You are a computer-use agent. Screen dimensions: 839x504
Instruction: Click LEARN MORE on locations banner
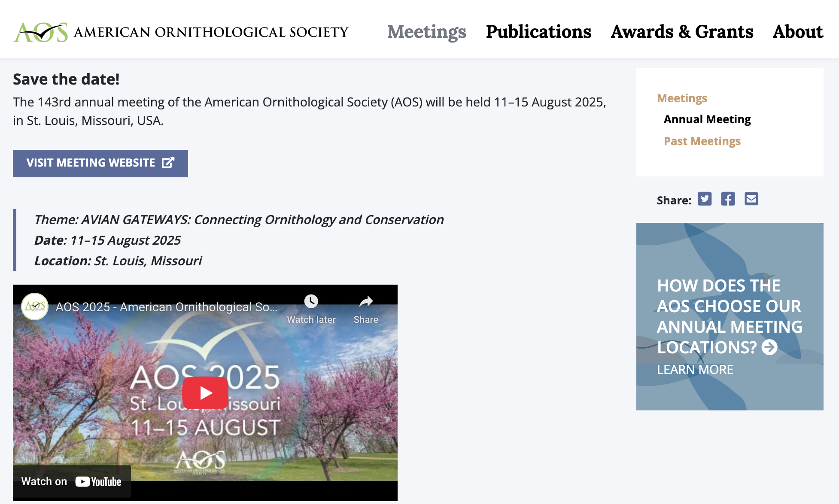695,370
